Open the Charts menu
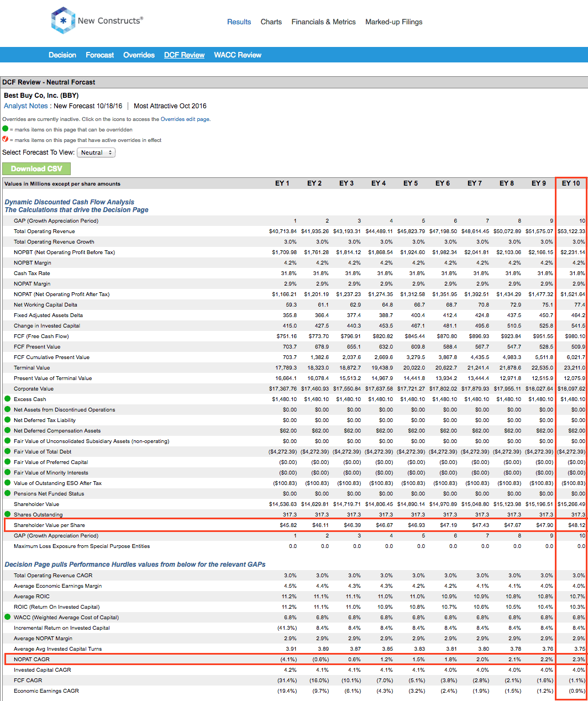Screen dimensions: 588x701 271,22
